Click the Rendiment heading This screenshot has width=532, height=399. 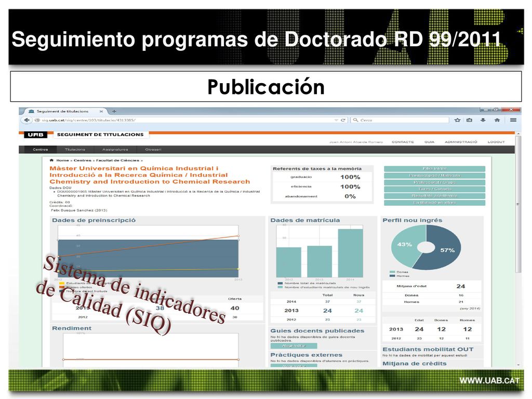[72, 328]
